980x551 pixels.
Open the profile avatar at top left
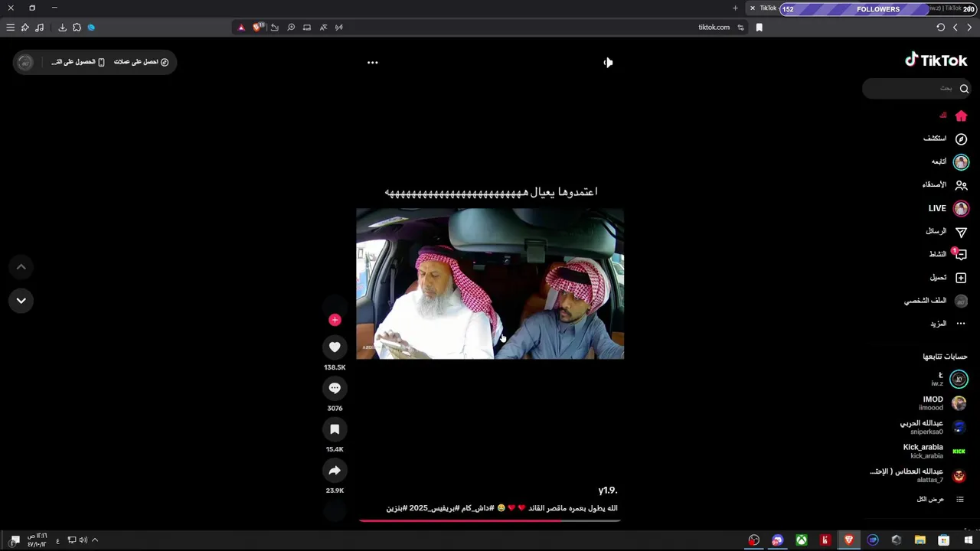point(25,62)
